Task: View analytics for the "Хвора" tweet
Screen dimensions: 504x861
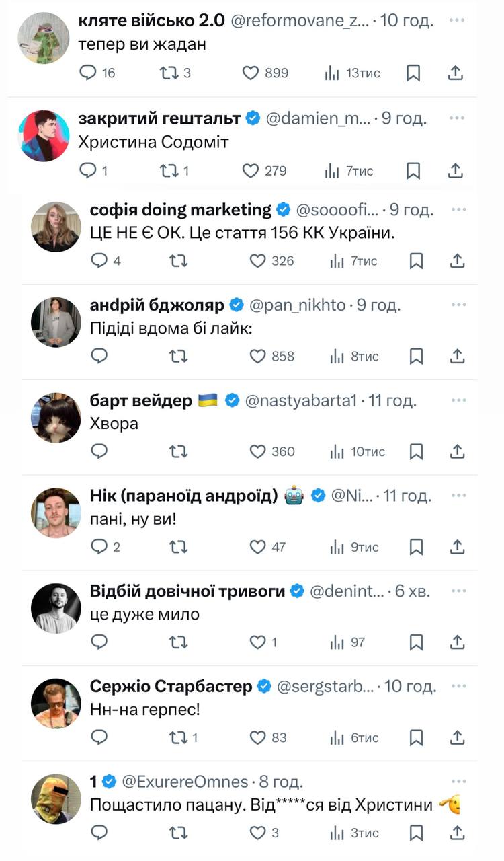Action: 337,451
